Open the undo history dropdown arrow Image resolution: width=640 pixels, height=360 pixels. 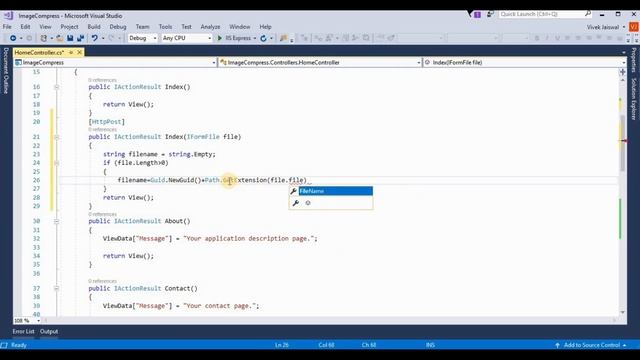pyautogui.click(x=103, y=38)
